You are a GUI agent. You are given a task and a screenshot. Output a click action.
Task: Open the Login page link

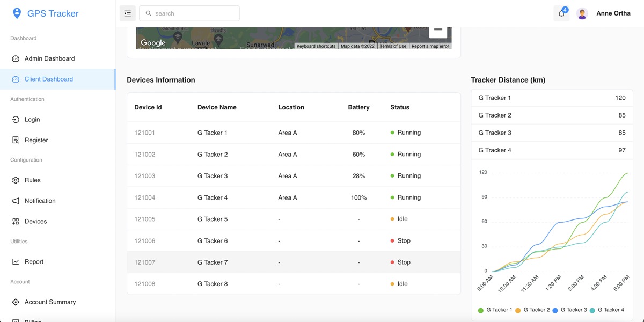(57, 119)
